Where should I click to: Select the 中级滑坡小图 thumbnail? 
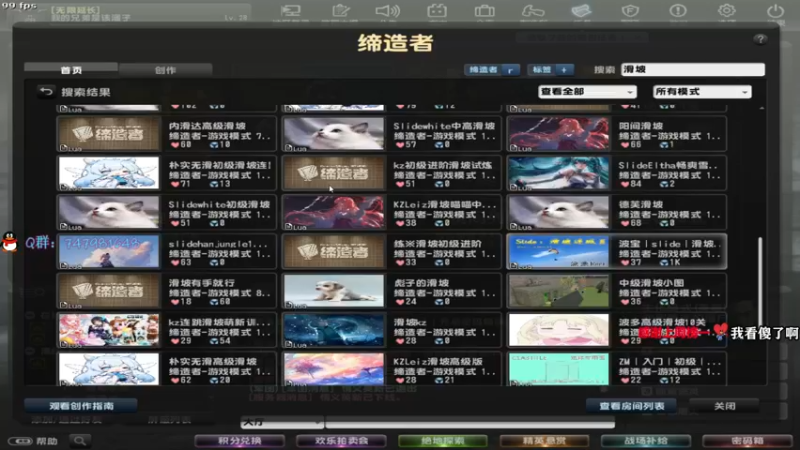pyautogui.click(x=559, y=291)
